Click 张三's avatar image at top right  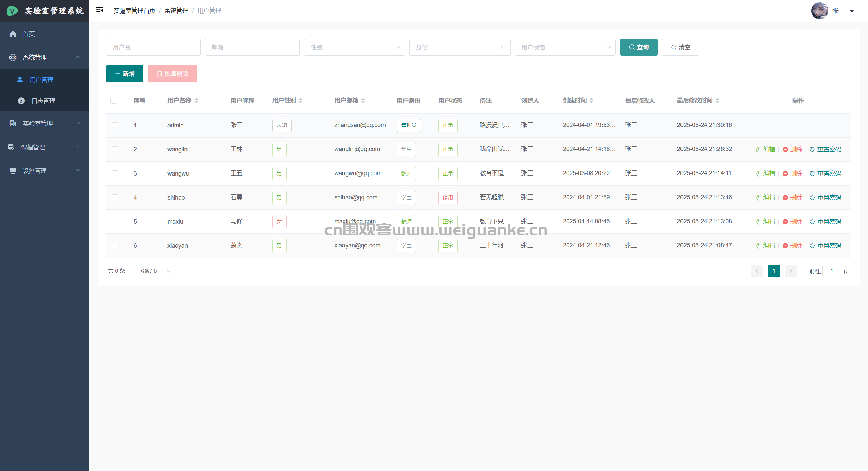point(820,11)
